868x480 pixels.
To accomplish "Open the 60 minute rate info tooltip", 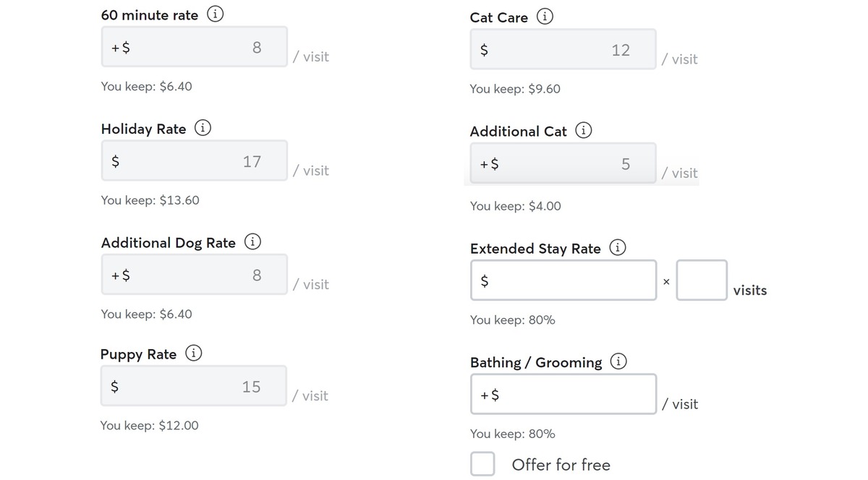I will click(x=215, y=14).
